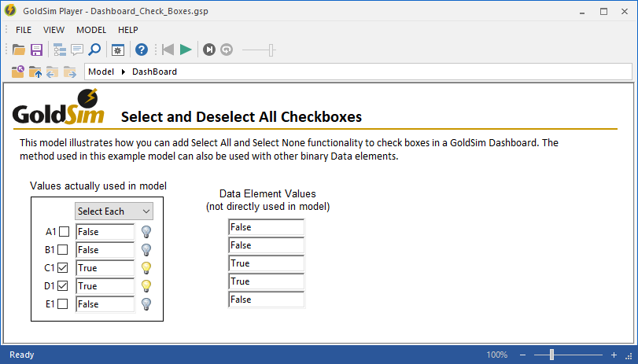638x364 pixels.
Task: Click the C1 value field showing True
Action: 105,268
